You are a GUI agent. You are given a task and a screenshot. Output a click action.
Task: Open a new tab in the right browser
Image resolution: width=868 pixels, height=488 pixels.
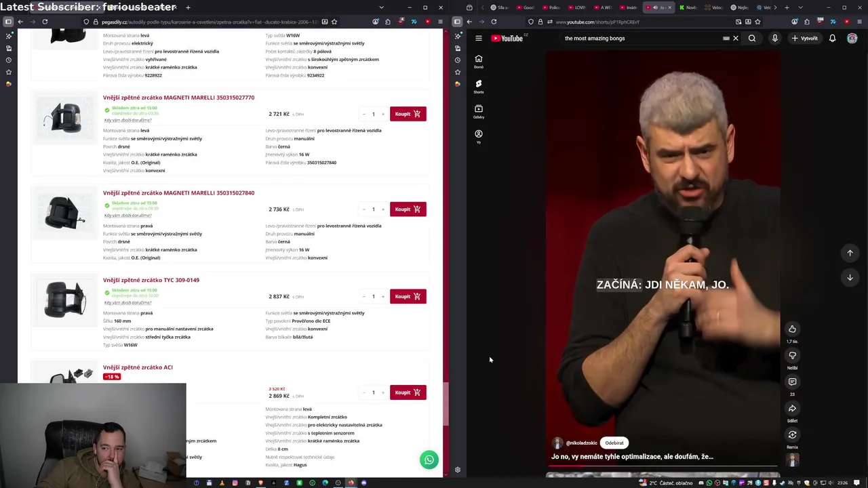[x=787, y=7]
